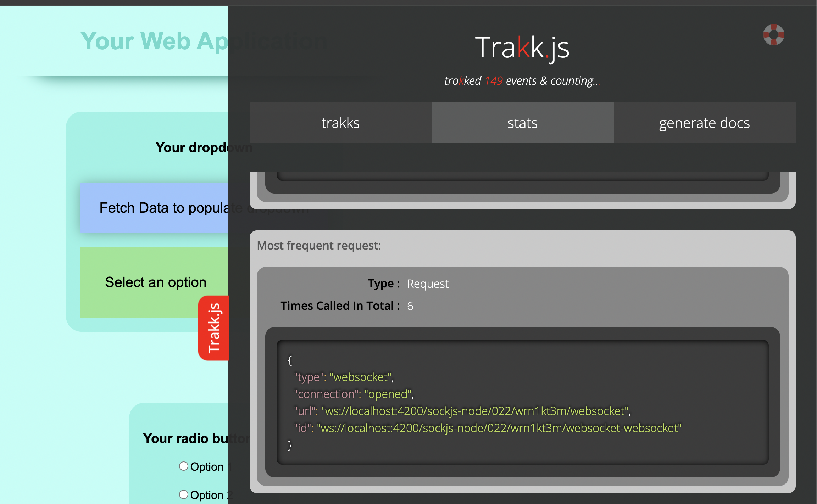Click the 'Your Web Application' heading
The image size is (817, 504).
(154, 41)
